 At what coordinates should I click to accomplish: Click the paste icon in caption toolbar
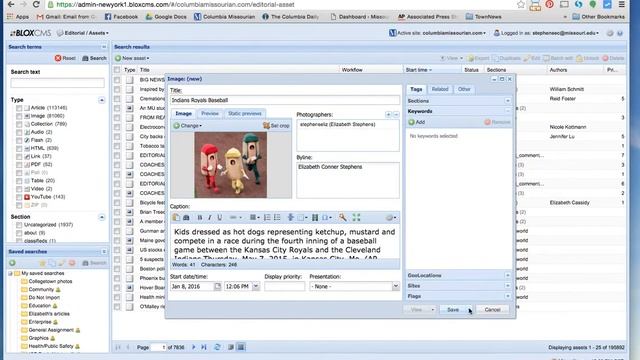(176, 218)
